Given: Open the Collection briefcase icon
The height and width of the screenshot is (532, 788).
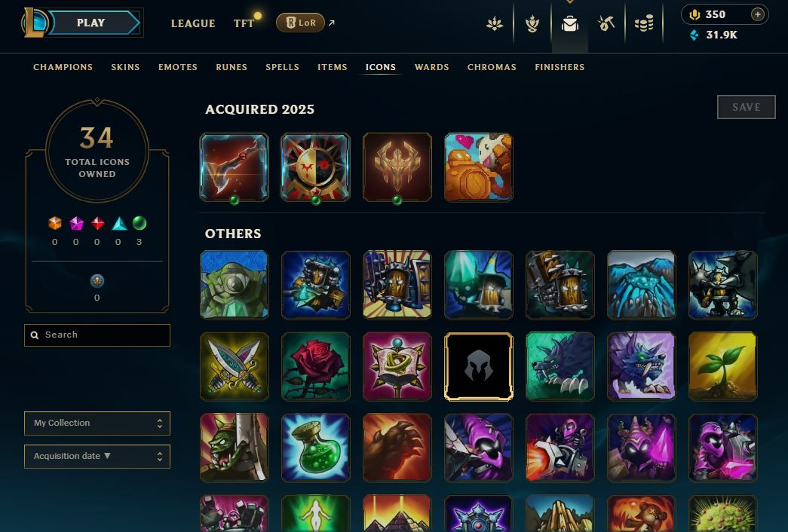Looking at the screenshot, I should coord(570,23).
